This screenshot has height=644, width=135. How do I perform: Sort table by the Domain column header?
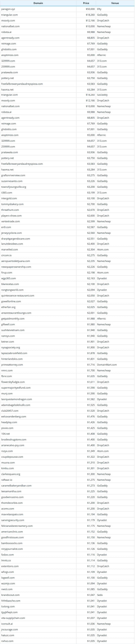[x=38, y=3]
